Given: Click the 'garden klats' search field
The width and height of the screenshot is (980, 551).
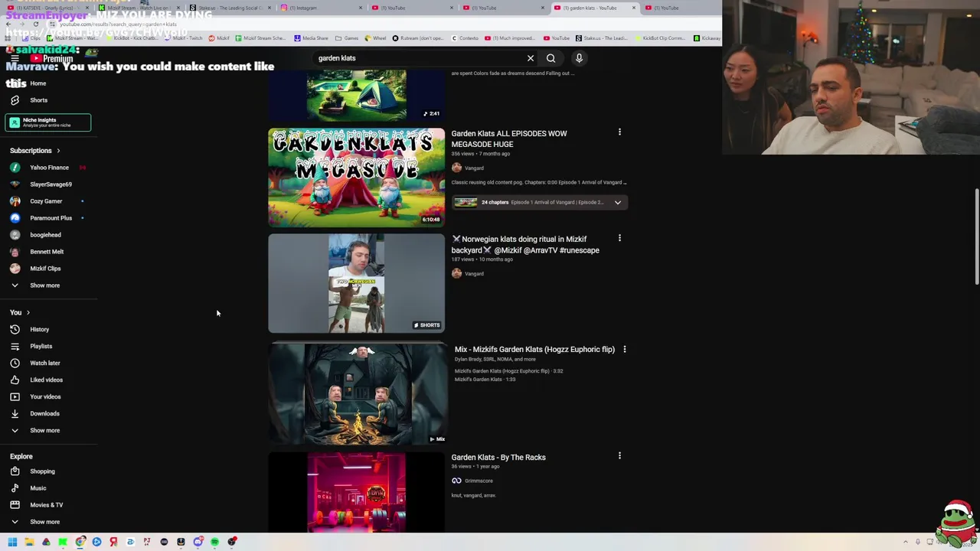Looking at the screenshot, I should [x=417, y=58].
